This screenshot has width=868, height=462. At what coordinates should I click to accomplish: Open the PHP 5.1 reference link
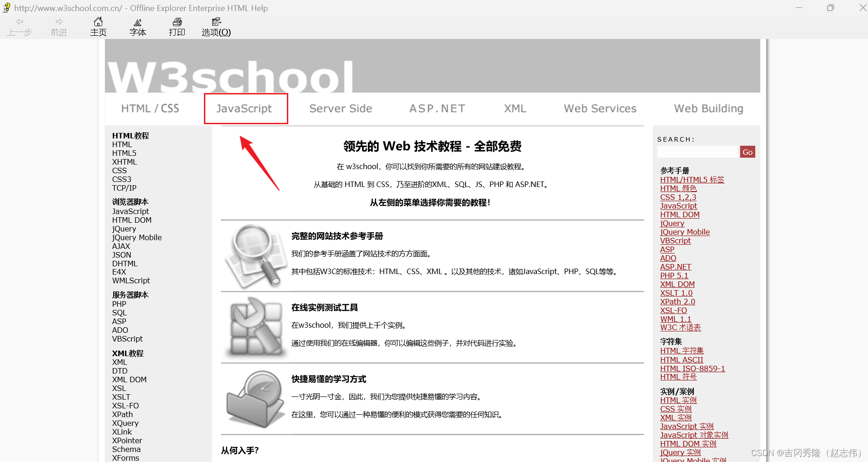[x=674, y=275]
